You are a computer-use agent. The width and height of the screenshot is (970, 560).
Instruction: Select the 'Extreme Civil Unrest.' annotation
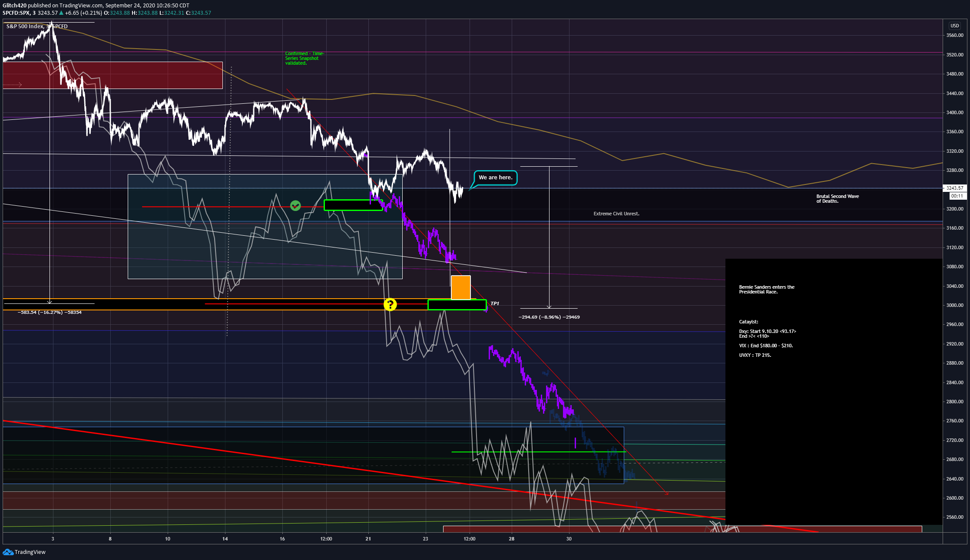click(616, 214)
